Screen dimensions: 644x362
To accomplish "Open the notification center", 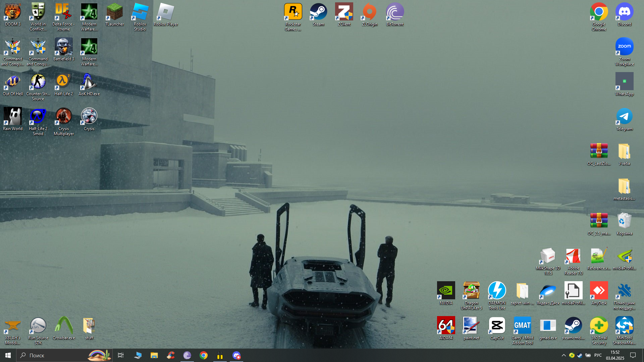I will 633,355.
